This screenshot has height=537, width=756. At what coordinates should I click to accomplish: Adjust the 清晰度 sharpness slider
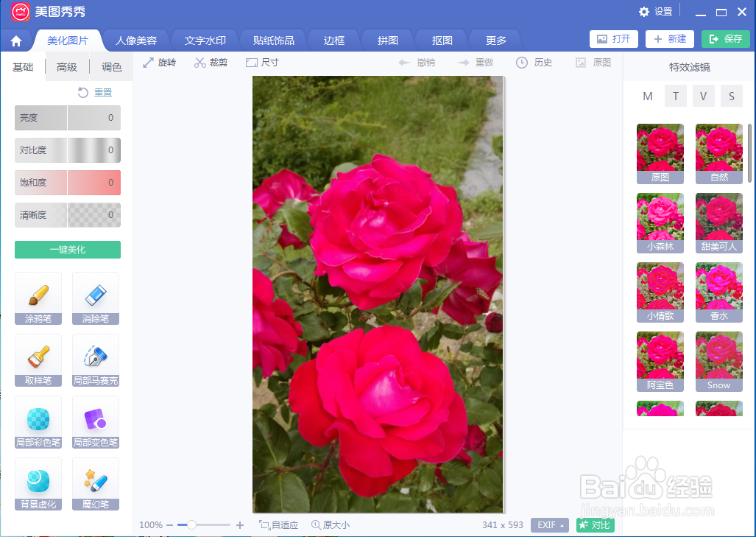click(x=68, y=214)
